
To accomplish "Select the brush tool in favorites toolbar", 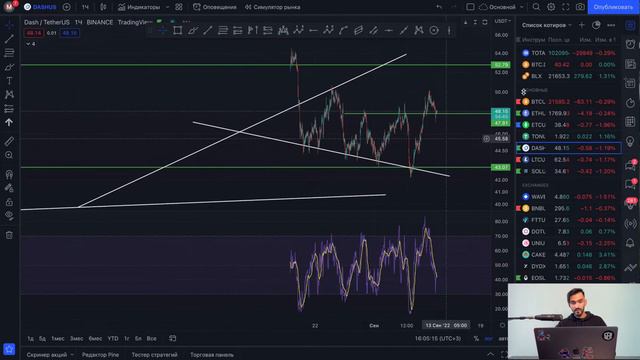I will [193, 30].
